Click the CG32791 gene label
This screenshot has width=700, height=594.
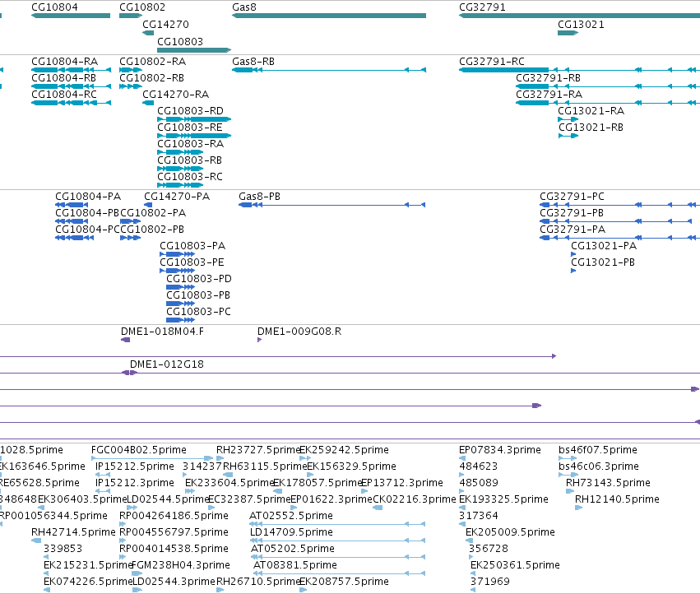(482, 7)
